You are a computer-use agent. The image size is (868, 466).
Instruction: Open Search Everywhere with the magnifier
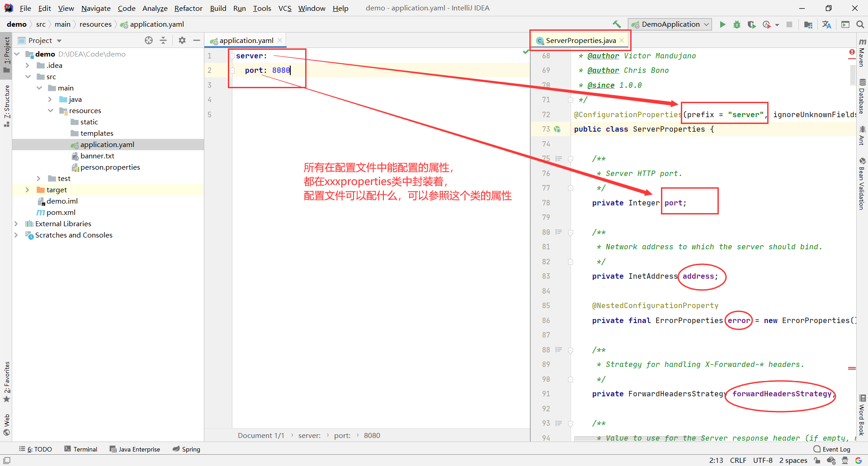pos(860,24)
